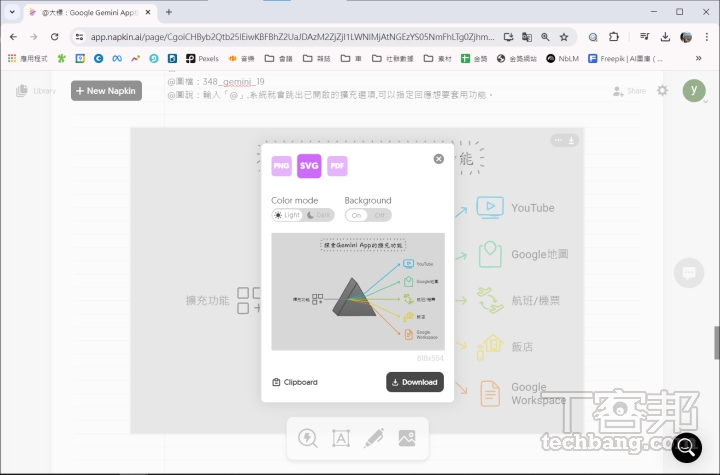Select PDF export format
Image resolution: width=720 pixels, height=475 pixels.
click(337, 166)
